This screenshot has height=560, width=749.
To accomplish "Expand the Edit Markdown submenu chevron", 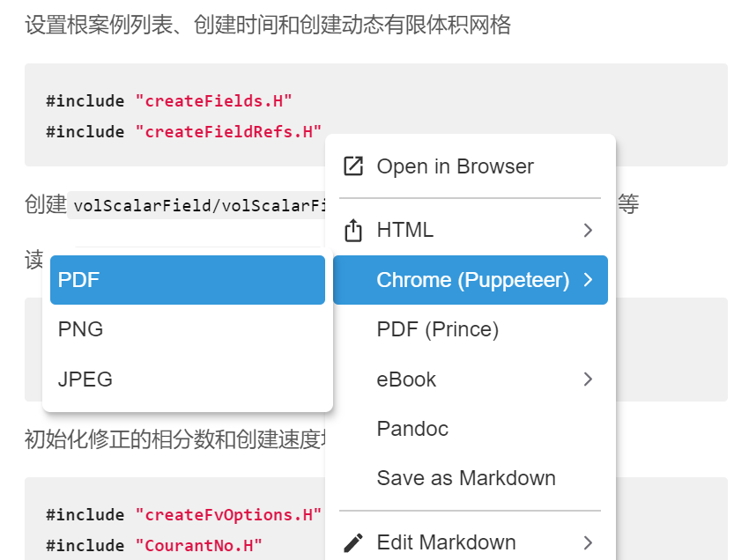I will coord(588,543).
